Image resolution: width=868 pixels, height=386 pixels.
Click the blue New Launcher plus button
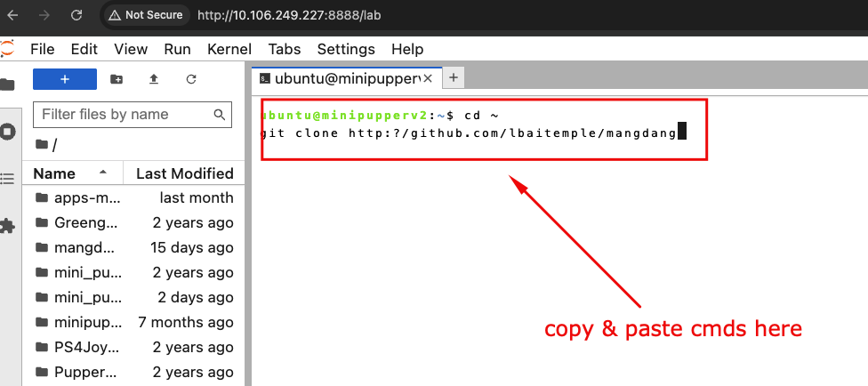[64, 79]
